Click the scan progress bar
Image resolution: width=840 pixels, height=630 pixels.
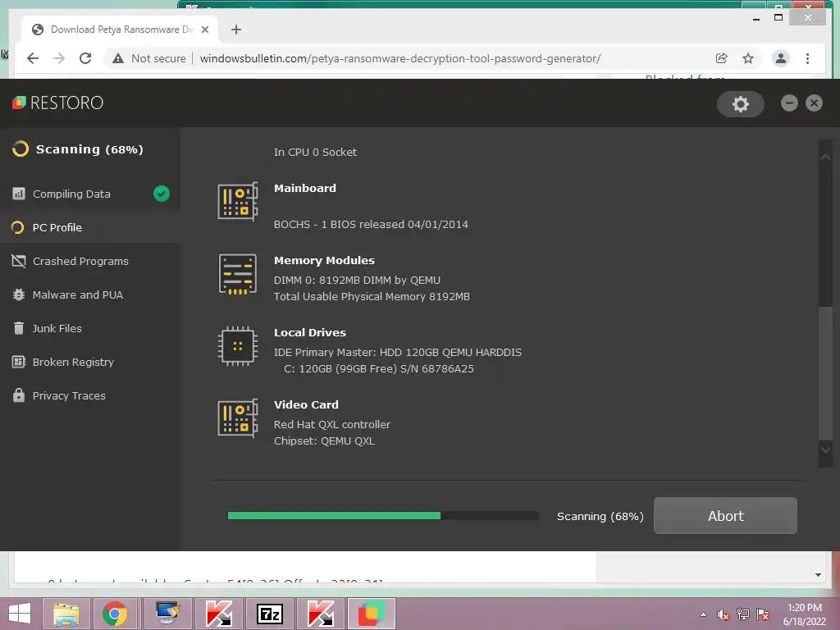(x=383, y=515)
